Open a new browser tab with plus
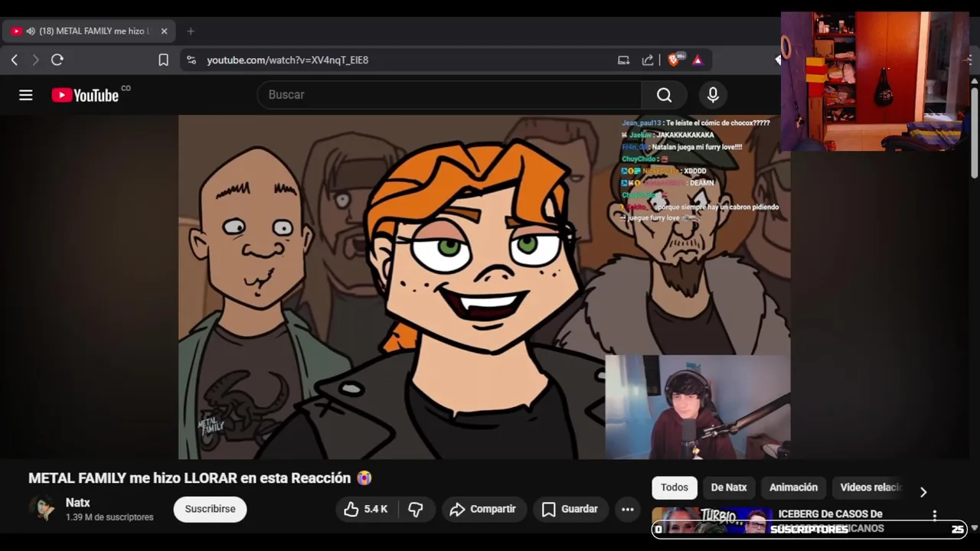Viewport: 980px width, 551px height. (191, 31)
